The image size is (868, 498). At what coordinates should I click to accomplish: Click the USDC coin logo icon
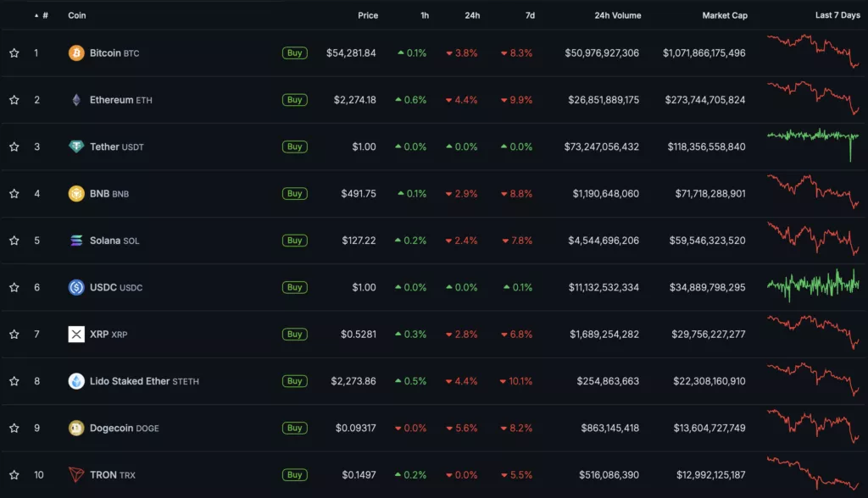pyautogui.click(x=76, y=288)
